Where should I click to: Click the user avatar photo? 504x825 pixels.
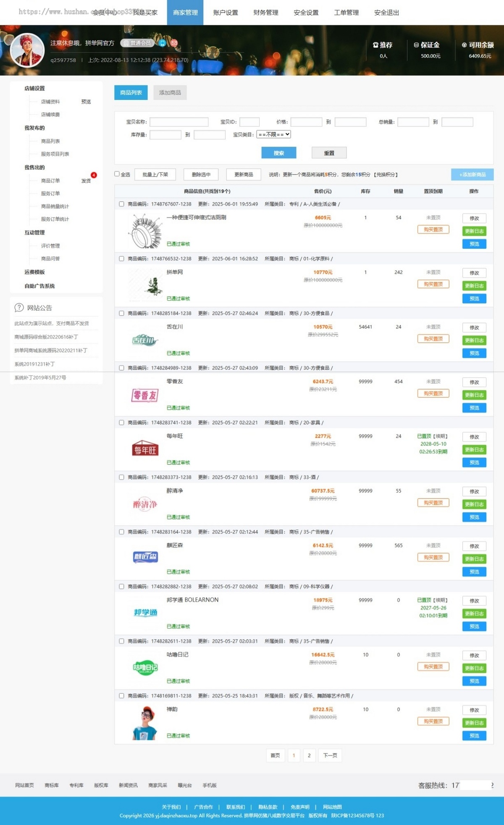[x=27, y=50]
